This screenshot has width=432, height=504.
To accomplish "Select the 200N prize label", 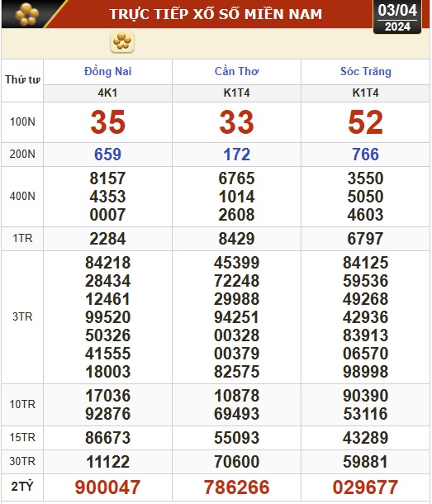I will pyautogui.click(x=22, y=155).
